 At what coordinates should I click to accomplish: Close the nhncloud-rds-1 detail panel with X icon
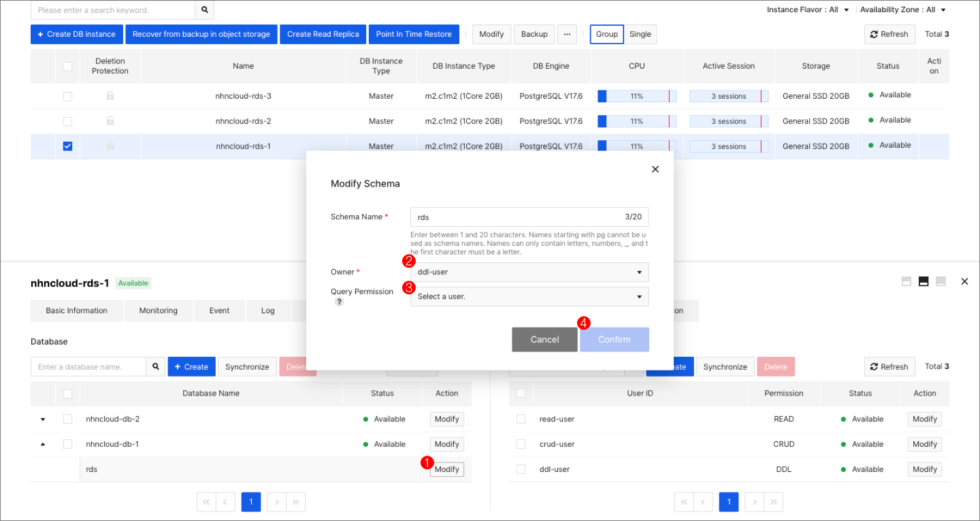tap(964, 281)
